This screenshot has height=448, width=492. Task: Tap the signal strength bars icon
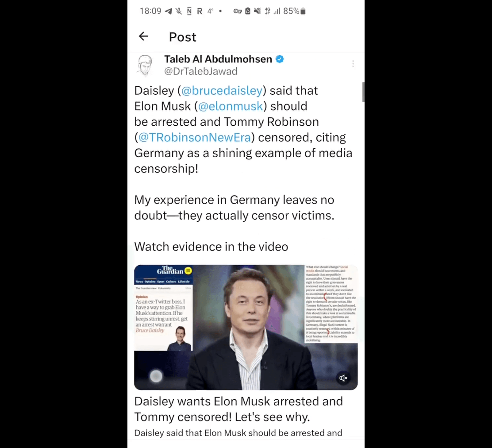(x=277, y=12)
